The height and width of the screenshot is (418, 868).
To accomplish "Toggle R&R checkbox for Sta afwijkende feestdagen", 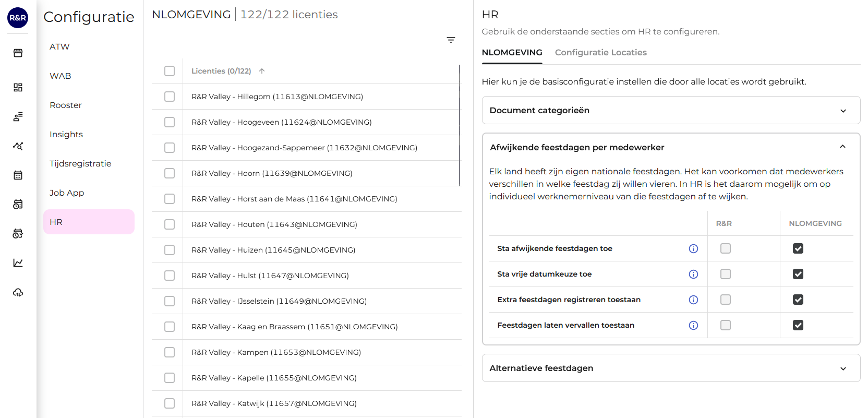I will pos(726,248).
